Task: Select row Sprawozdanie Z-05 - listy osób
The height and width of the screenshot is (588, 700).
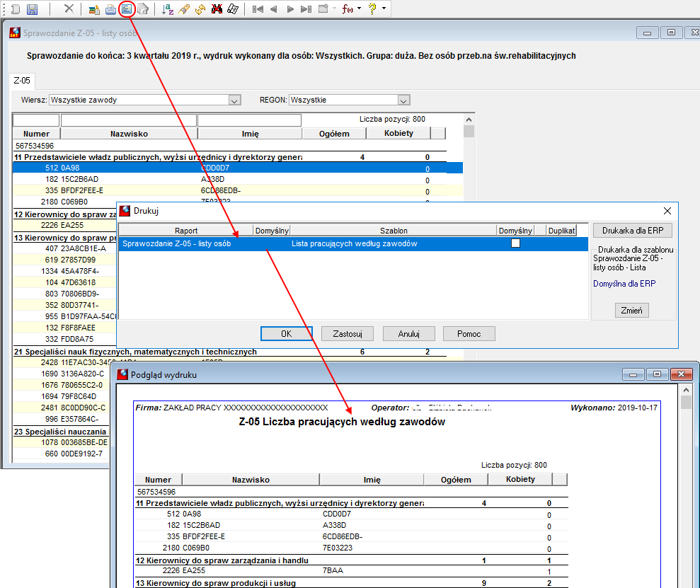Action: pyautogui.click(x=352, y=243)
